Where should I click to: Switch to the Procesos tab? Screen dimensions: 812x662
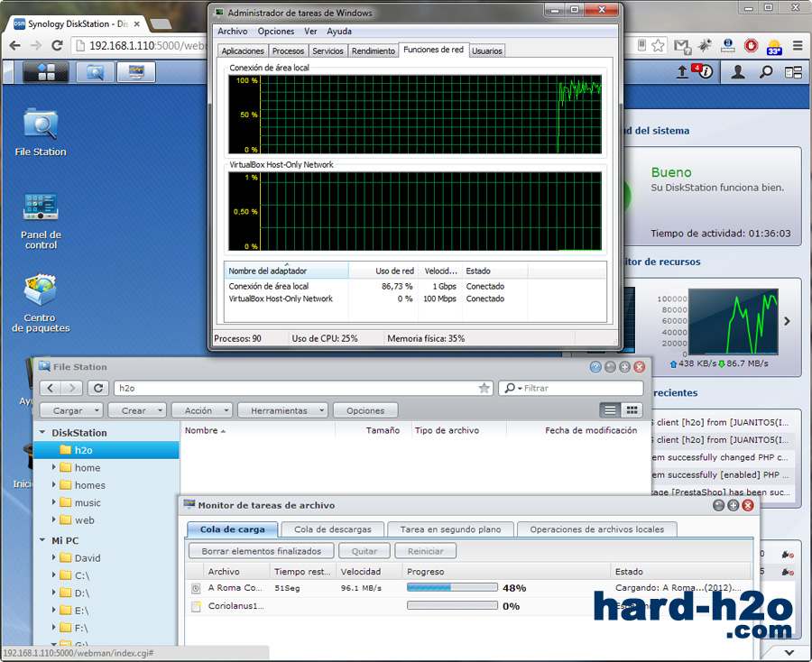pos(288,51)
